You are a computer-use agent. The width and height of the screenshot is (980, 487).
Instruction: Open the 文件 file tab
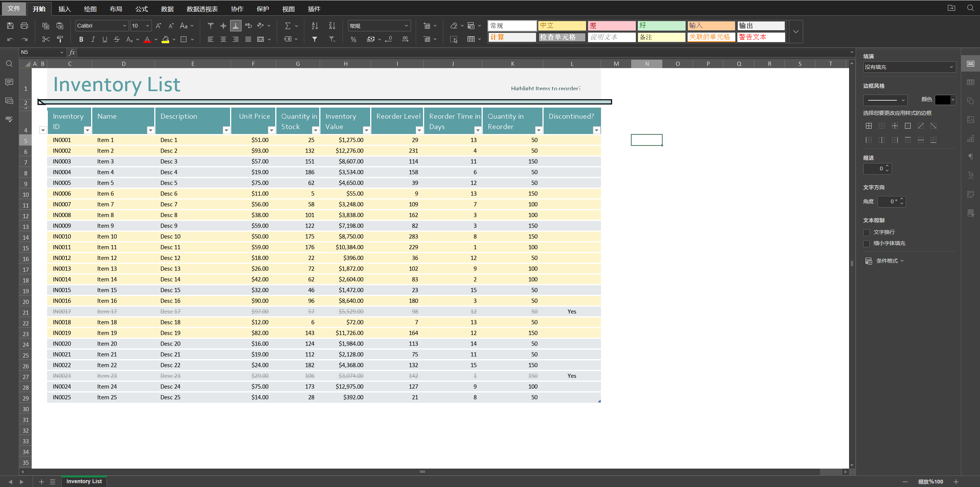click(14, 8)
